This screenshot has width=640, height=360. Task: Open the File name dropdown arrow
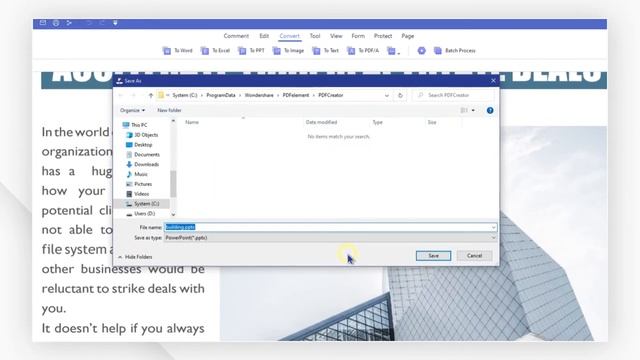tap(493, 227)
